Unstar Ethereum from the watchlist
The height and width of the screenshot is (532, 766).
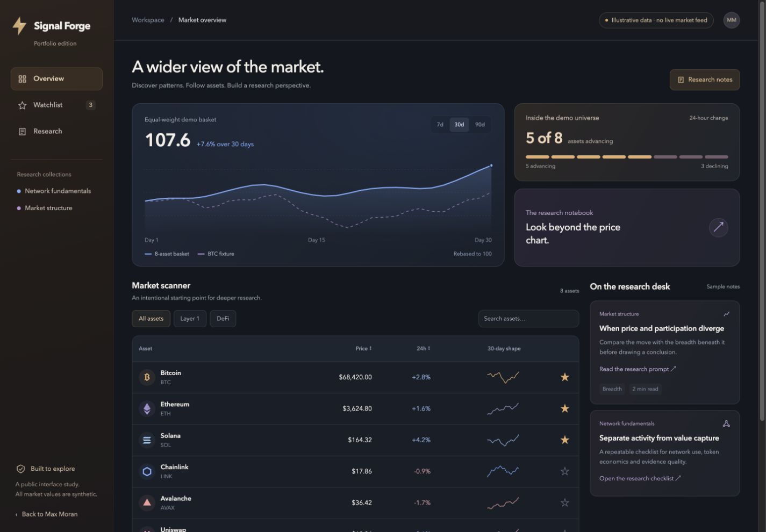click(x=564, y=408)
